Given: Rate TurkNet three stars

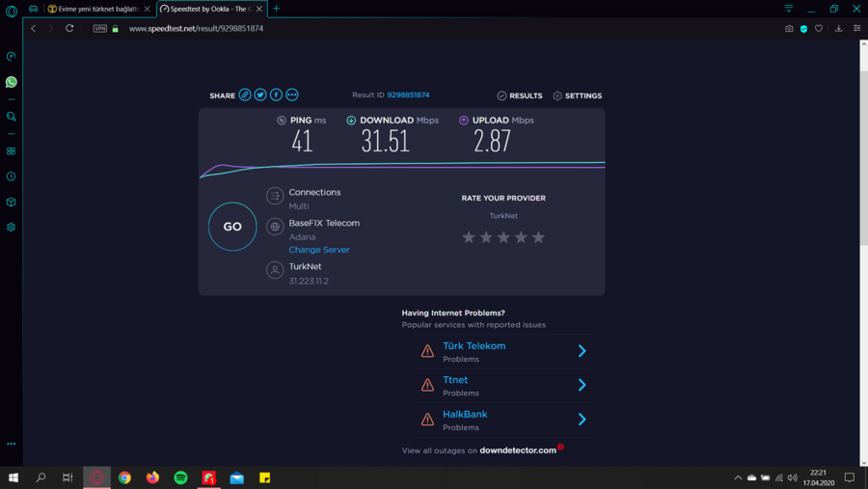Looking at the screenshot, I should pyautogui.click(x=503, y=237).
